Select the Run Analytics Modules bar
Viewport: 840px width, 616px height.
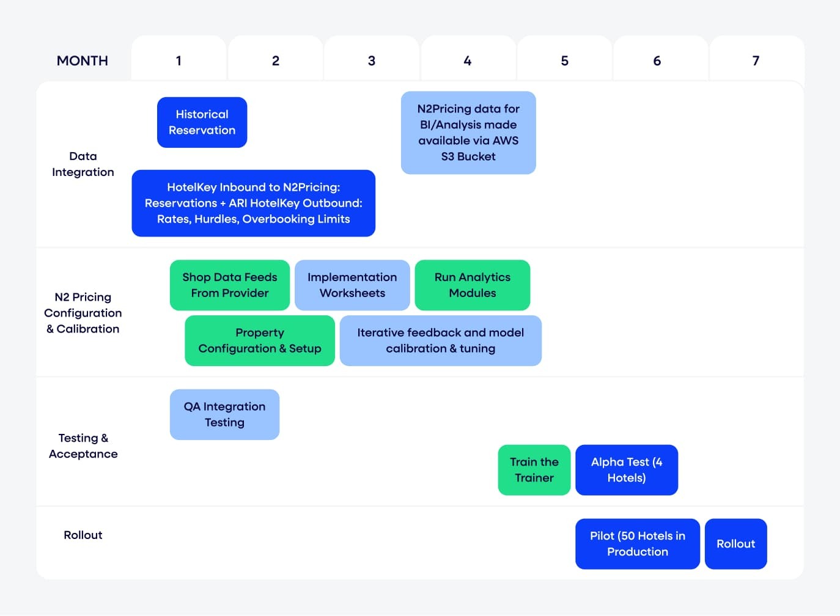pos(472,285)
